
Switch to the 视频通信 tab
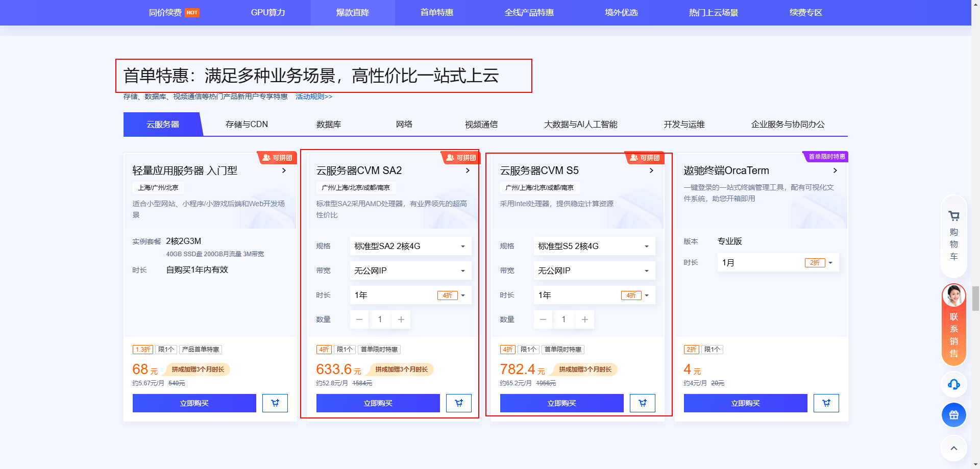point(481,125)
